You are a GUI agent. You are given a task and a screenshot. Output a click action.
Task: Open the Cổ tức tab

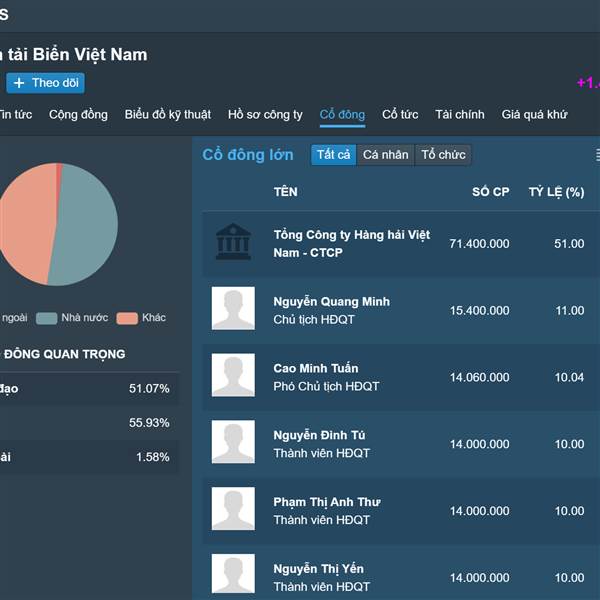(x=400, y=114)
